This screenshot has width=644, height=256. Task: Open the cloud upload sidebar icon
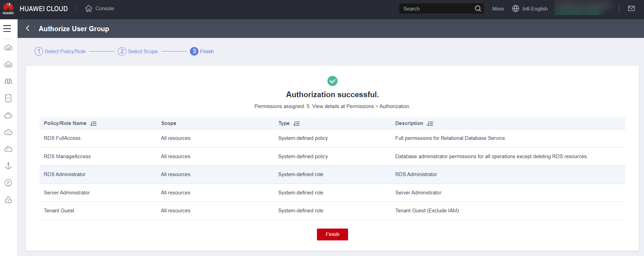click(x=8, y=132)
